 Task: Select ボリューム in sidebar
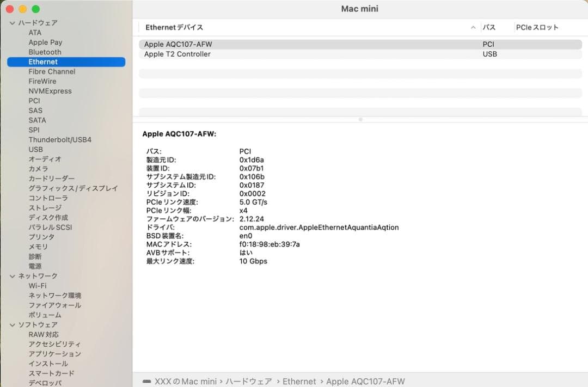coord(45,315)
